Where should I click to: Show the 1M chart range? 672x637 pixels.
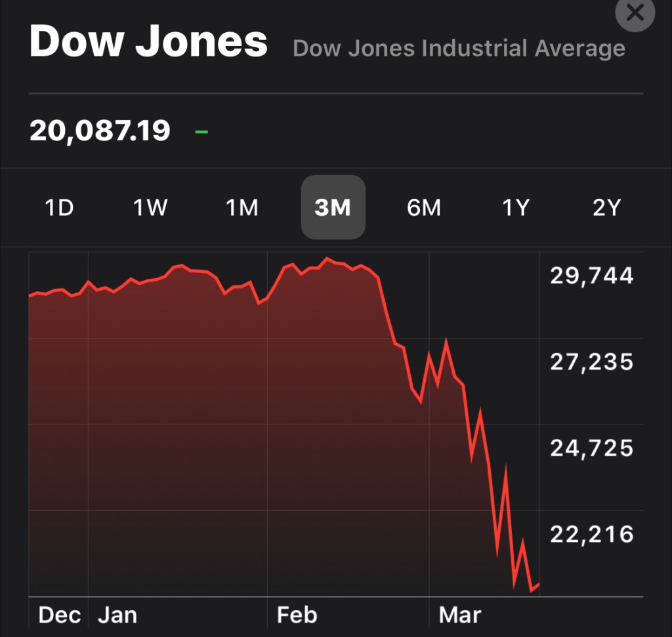click(242, 208)
